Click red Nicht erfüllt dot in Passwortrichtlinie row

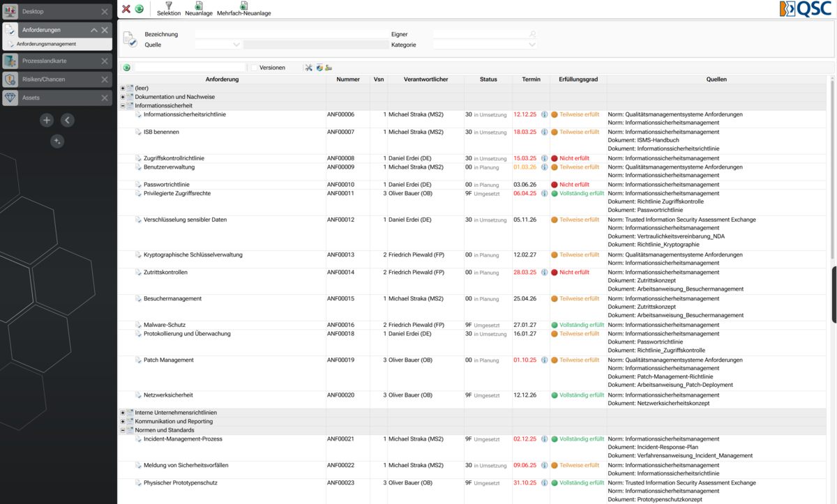click(x=555, y=185)
